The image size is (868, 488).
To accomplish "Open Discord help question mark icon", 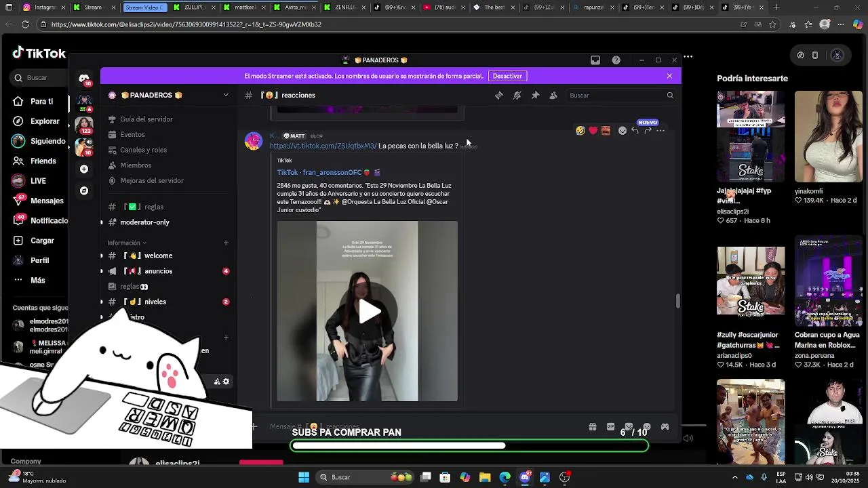I will (x=616, y=60).
